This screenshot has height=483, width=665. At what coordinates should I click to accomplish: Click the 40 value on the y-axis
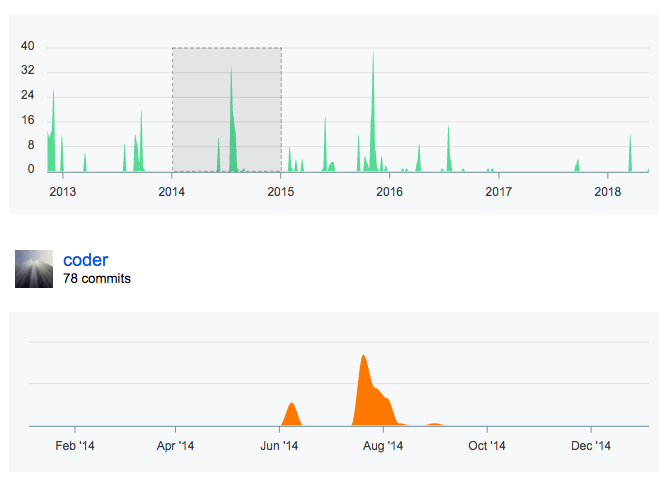pyautogui.click(x=28, y=47)
